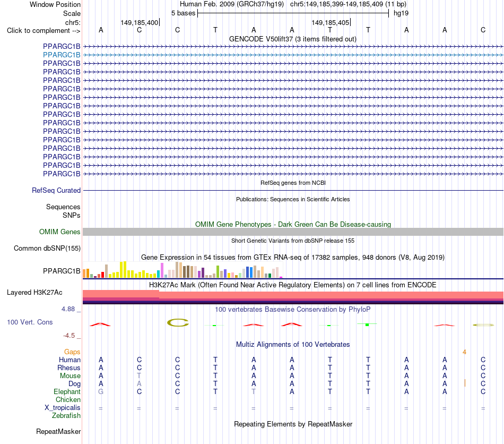Click the Scale label
This screenshot has width=504, height=444.
click(x=72, y=13)
